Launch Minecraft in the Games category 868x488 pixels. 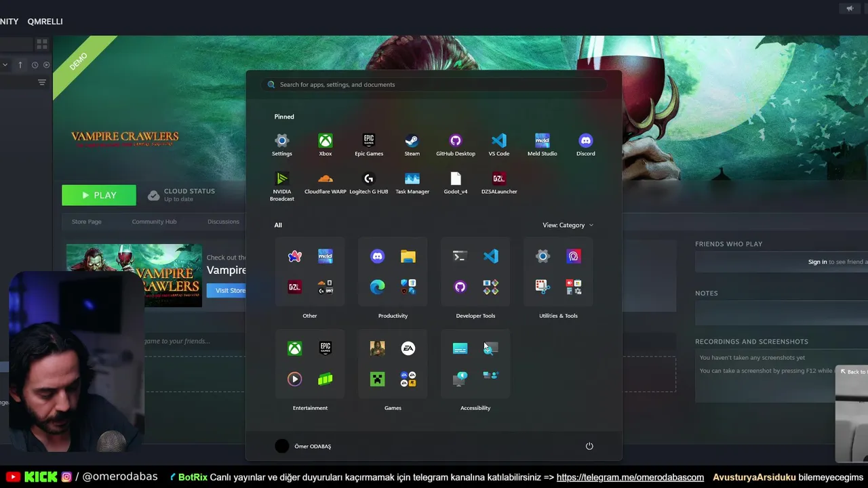coord(378,379)
